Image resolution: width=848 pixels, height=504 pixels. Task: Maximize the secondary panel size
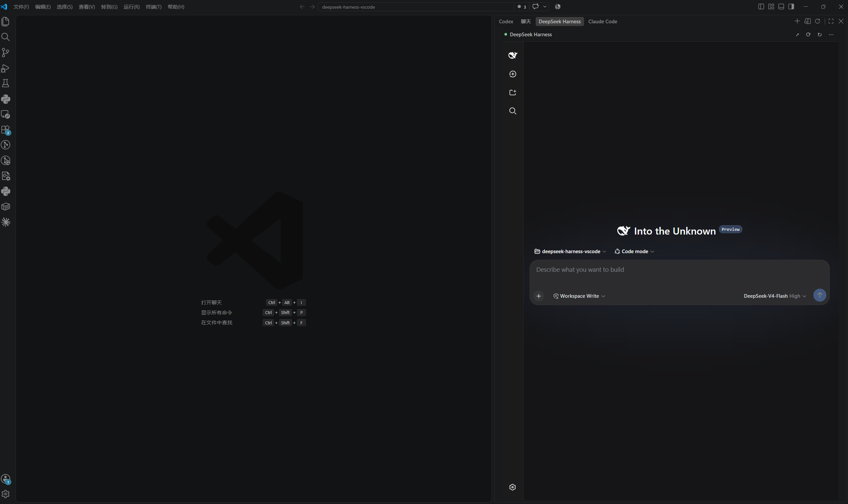(x=831, y=21)
